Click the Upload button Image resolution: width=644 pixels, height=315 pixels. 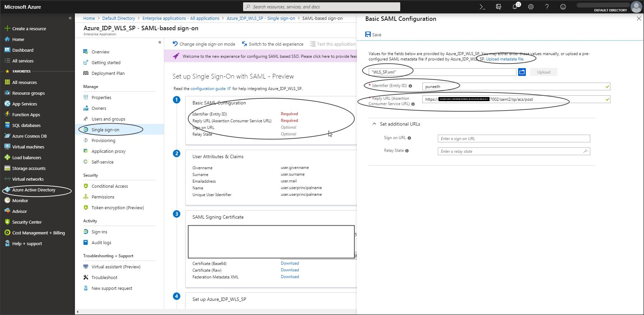(x=544, y=72)
